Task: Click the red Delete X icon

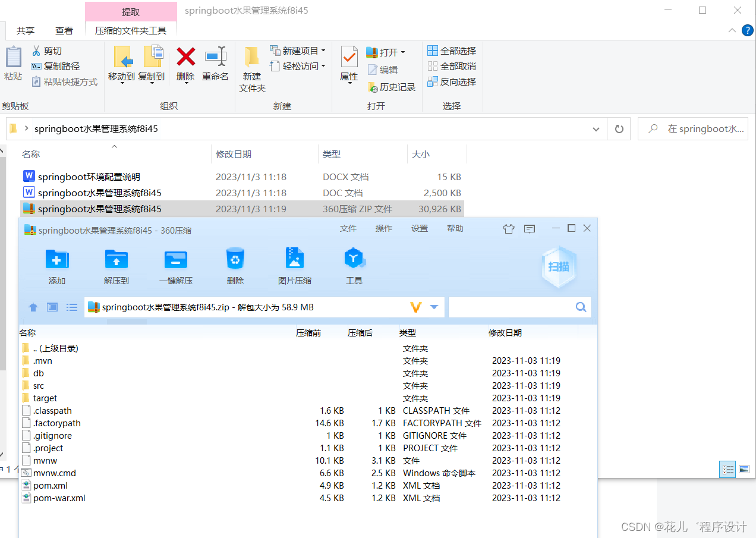Action: (x=186, y=57)
